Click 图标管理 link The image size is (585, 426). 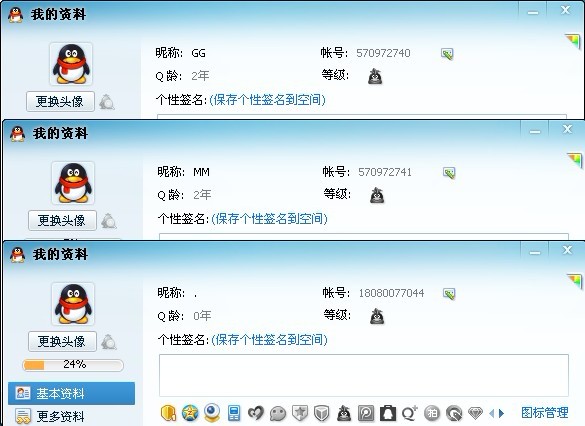(544, 413)
